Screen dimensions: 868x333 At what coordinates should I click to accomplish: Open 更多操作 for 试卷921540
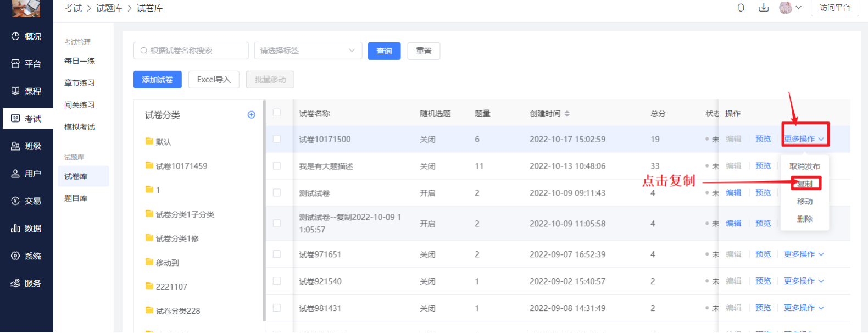(x=804, y=281)
